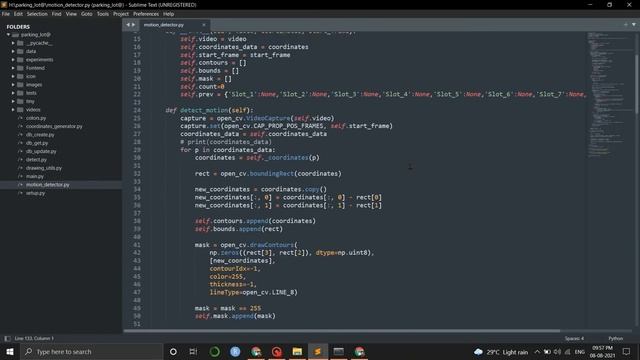
Task: Open the Preferences menu
Action: pyautogui.click(x=146, y=14)
